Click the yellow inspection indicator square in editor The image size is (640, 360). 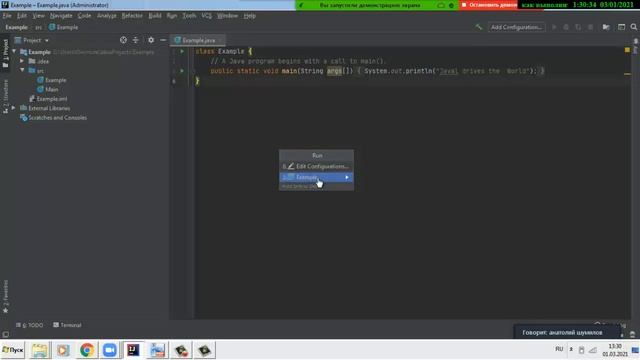[x=627, y=50]
